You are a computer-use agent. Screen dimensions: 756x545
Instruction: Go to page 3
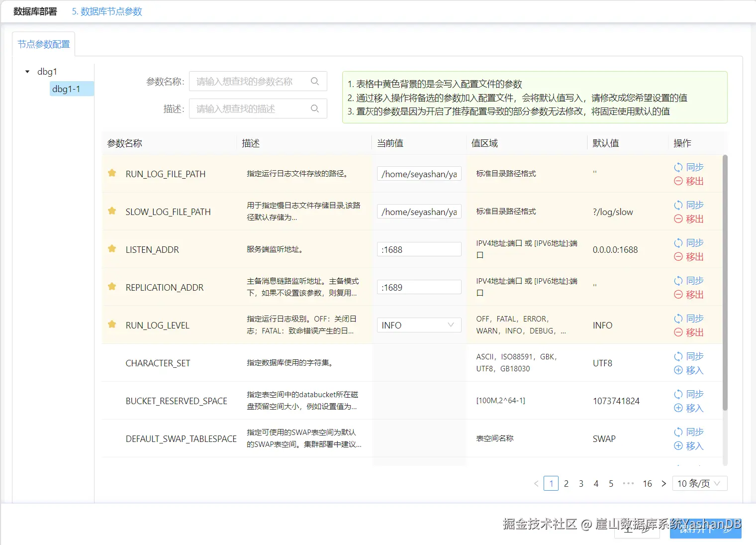(581, 483)
